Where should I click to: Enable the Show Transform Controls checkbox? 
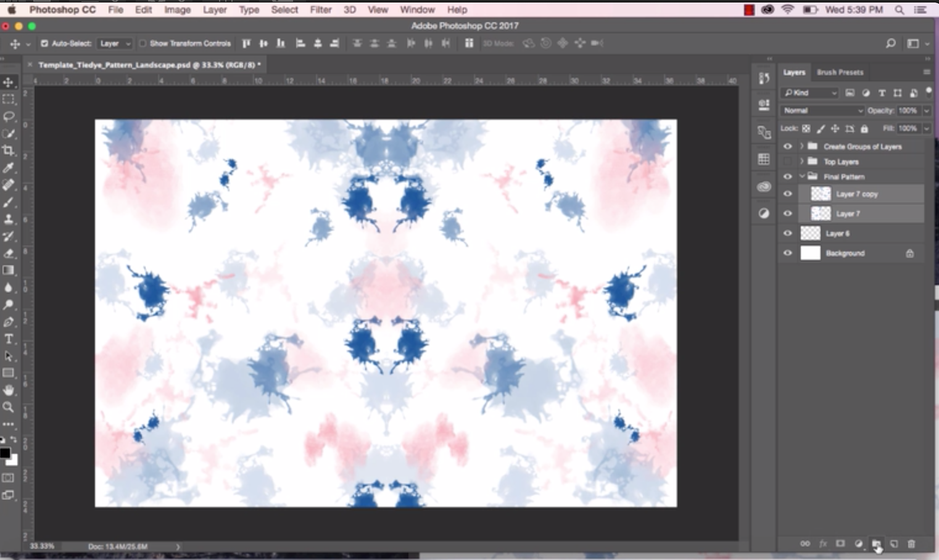143,44
